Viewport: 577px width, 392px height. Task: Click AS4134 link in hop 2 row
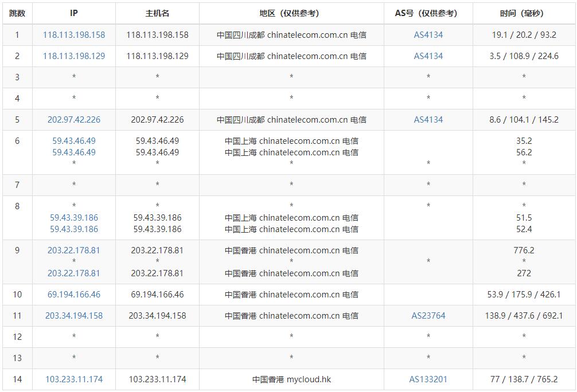(428, 56)
